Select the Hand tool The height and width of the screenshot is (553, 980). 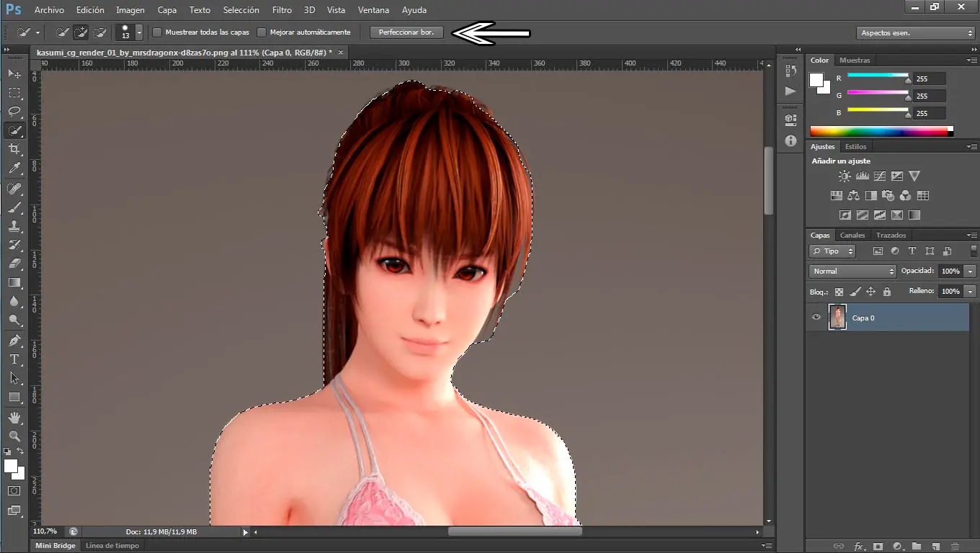[14, 418]
